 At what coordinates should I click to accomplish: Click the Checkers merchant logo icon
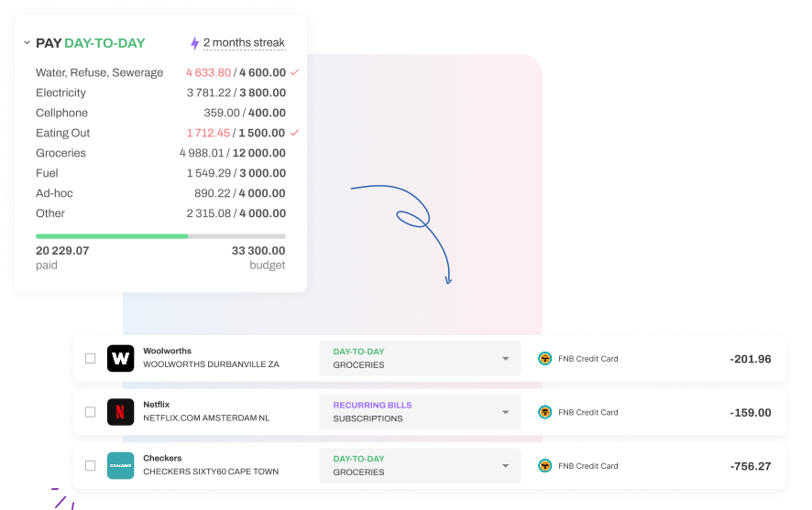[x=121, y=465]
